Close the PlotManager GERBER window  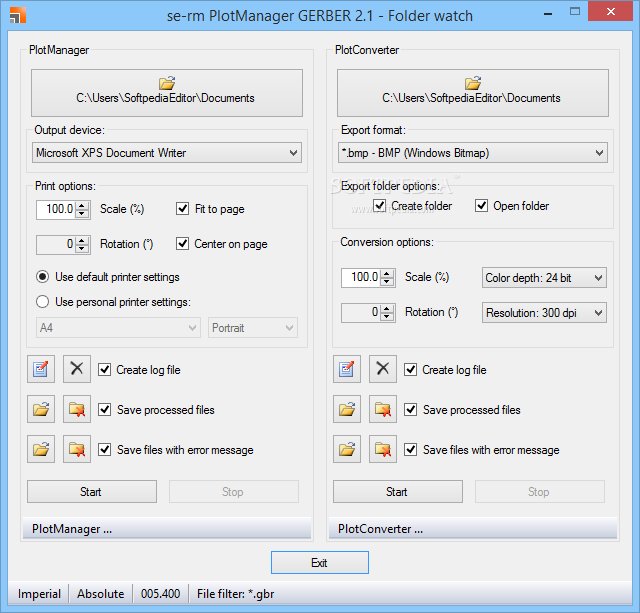click(611, 11)
